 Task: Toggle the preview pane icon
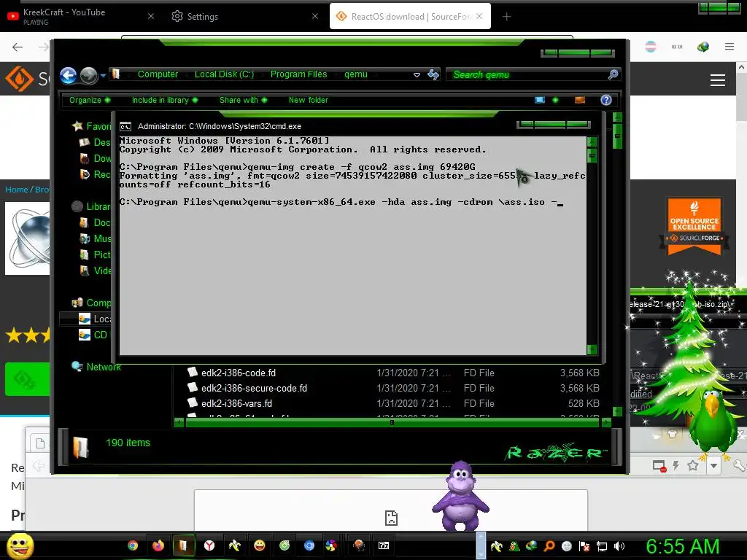[580, 100]
